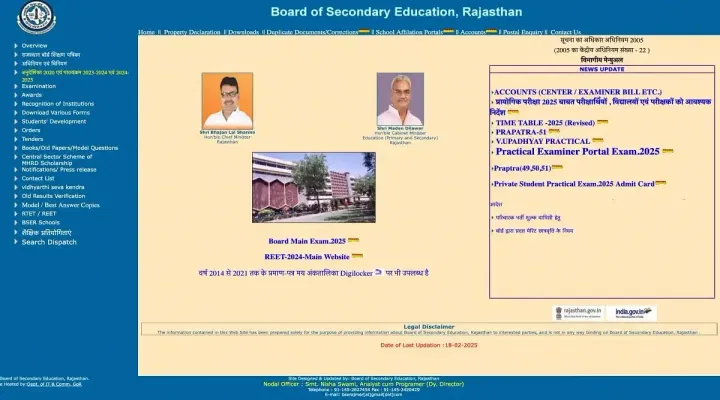Open Download Various Forms sidebar link
The width and height of the screenshot is (720, 400).
click(x=56, y=113)
